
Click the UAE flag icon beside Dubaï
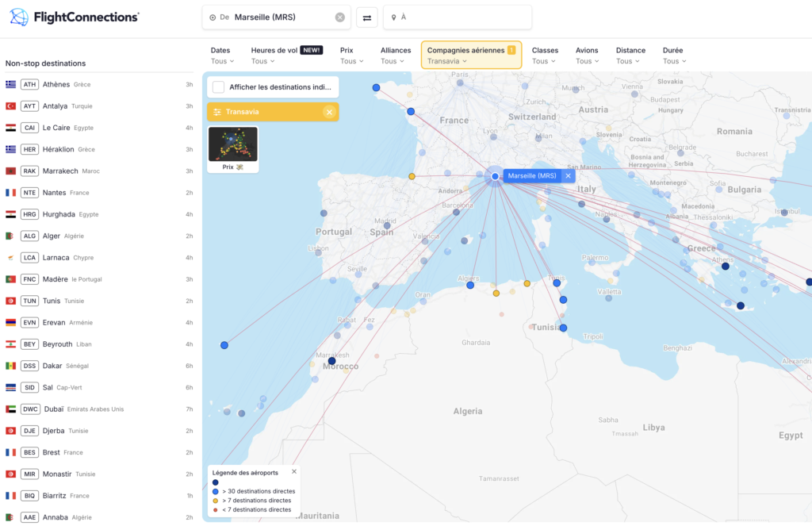[x=10, y=409]
